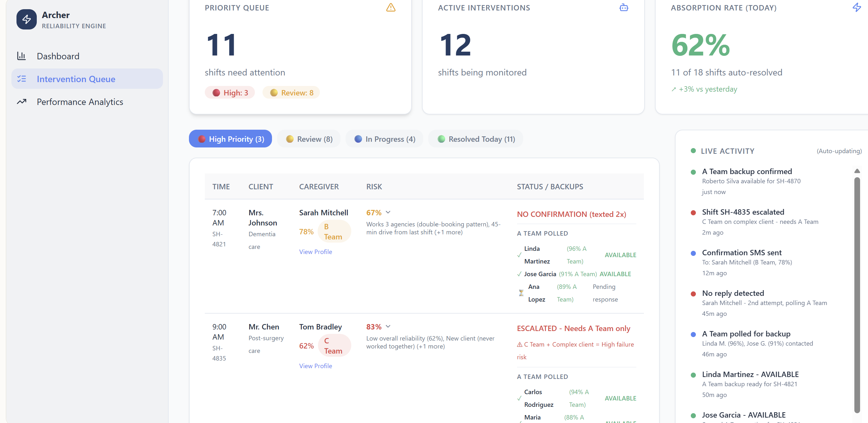Expand Sarah Mitchell's 67% risk details

click(x=388, y=212)
